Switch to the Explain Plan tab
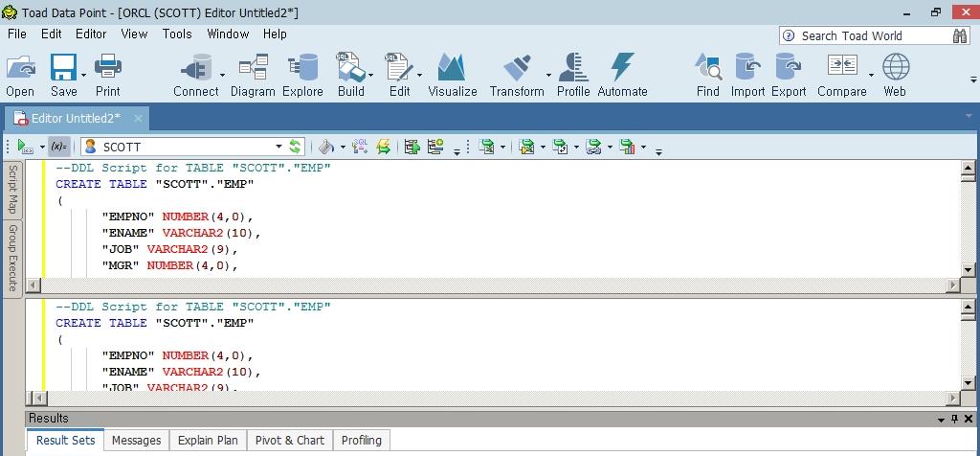The height and width of the screenshot is (456, 980). click(208, 441)
